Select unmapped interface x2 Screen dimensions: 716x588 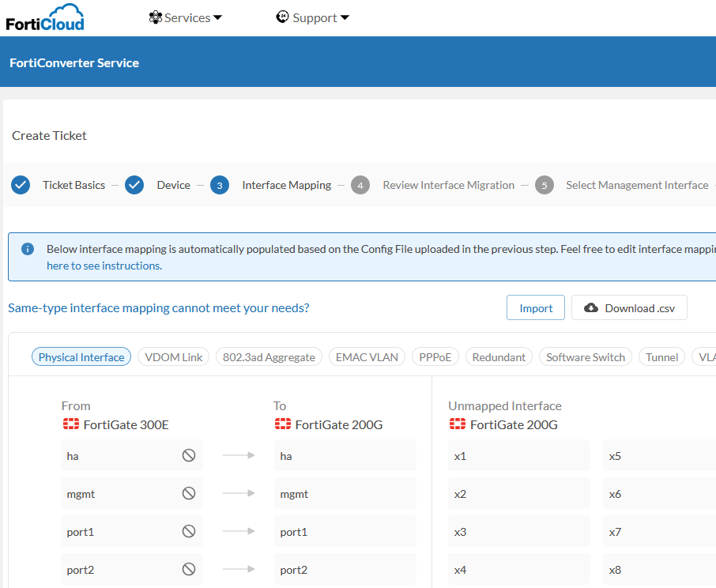click(x=518, y=493)
